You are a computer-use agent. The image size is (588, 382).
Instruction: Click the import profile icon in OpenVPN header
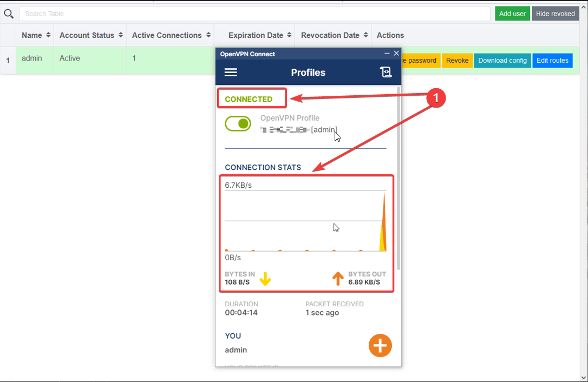386,72
